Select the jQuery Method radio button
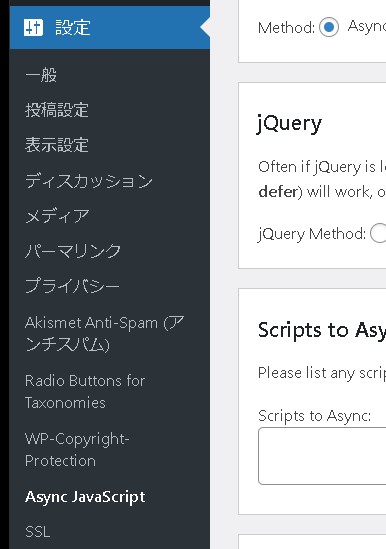Screen dimensions: 386x549 click(379, 233)
